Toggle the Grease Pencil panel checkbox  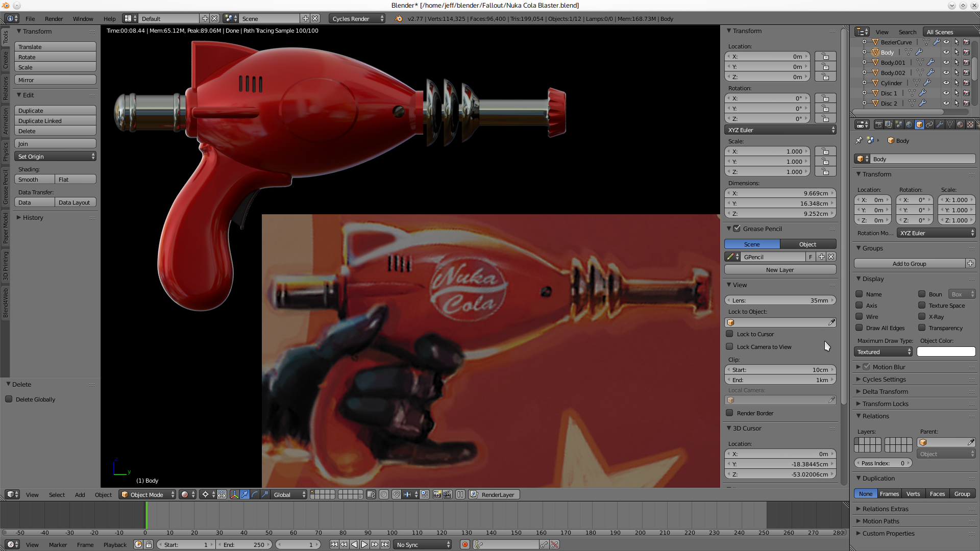(x=737, y=229)
